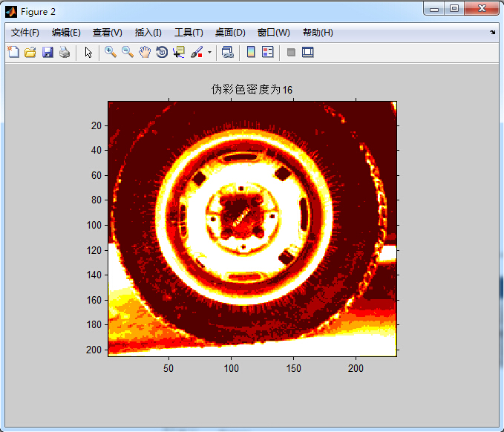Print the figure using the printer icon
Screen dimensions: 504x432
65,52
